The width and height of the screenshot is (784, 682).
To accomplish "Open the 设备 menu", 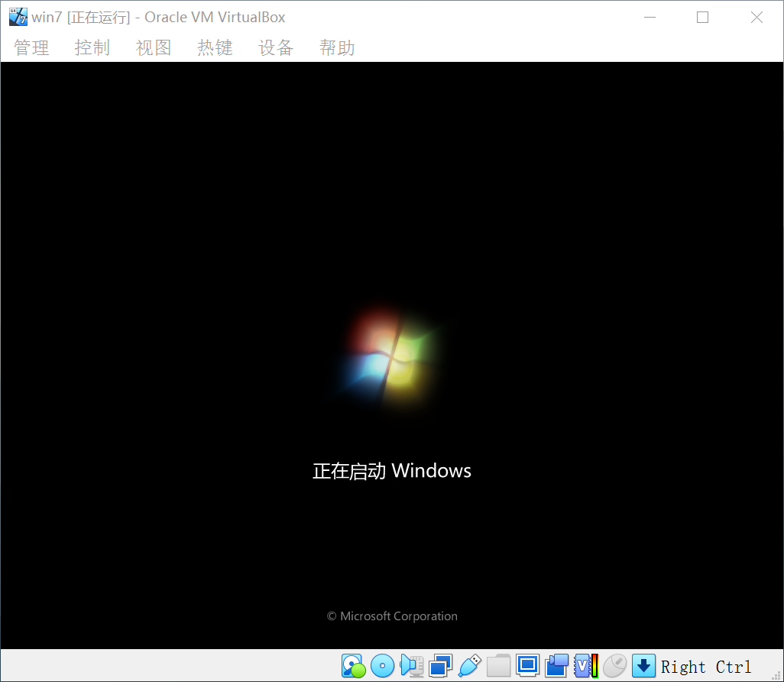I will (x=276, y=47).
